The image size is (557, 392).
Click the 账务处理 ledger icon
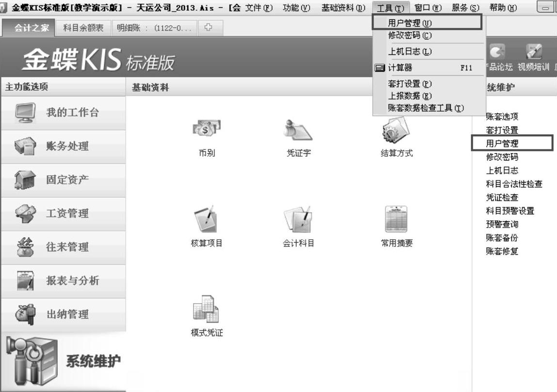click(25, 147)
